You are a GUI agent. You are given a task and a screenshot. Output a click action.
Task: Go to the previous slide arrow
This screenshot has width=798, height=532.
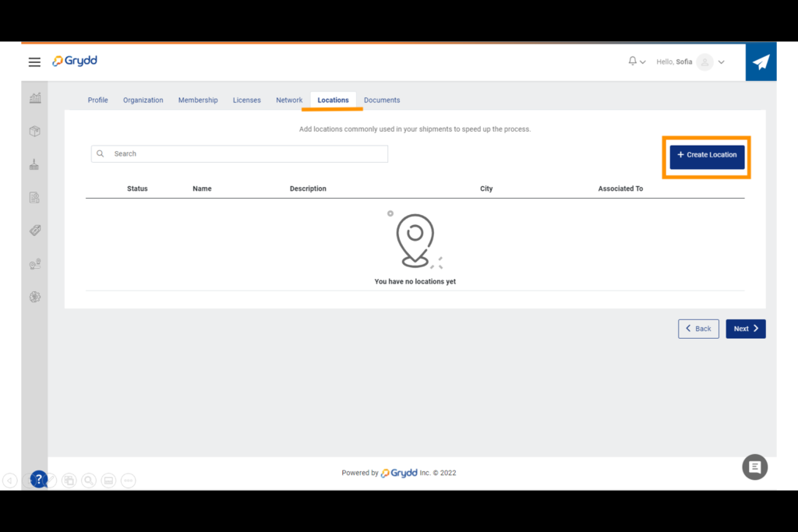click(x=10, y=480)
